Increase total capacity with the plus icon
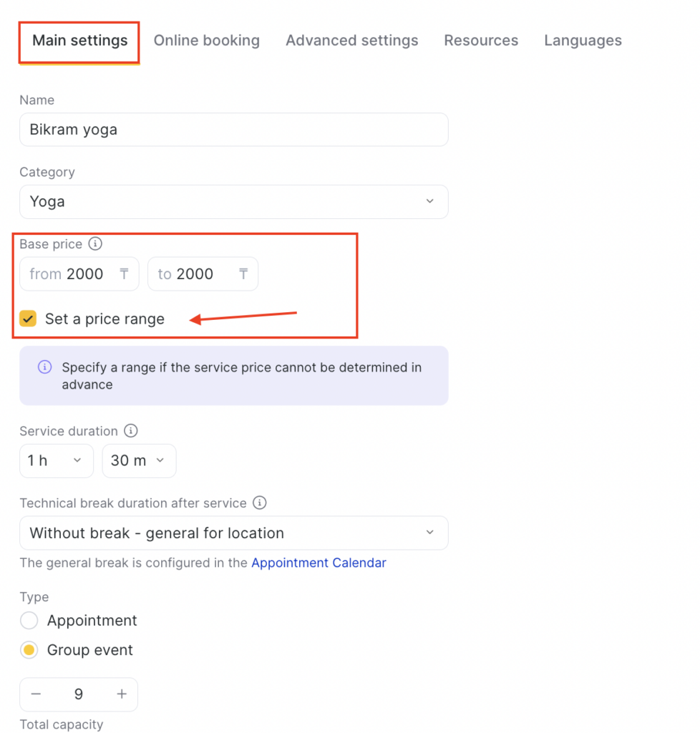The height and width of the screenshot is (733, 700). 122,694
